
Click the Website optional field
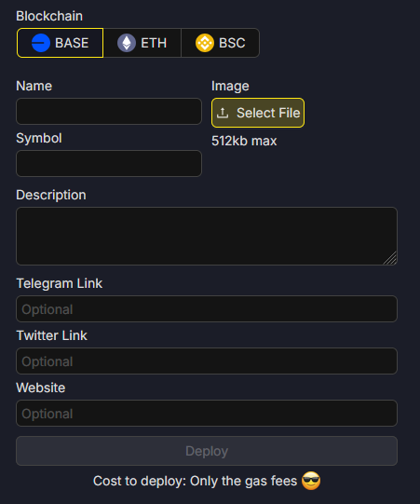click(x=207, y=413)
